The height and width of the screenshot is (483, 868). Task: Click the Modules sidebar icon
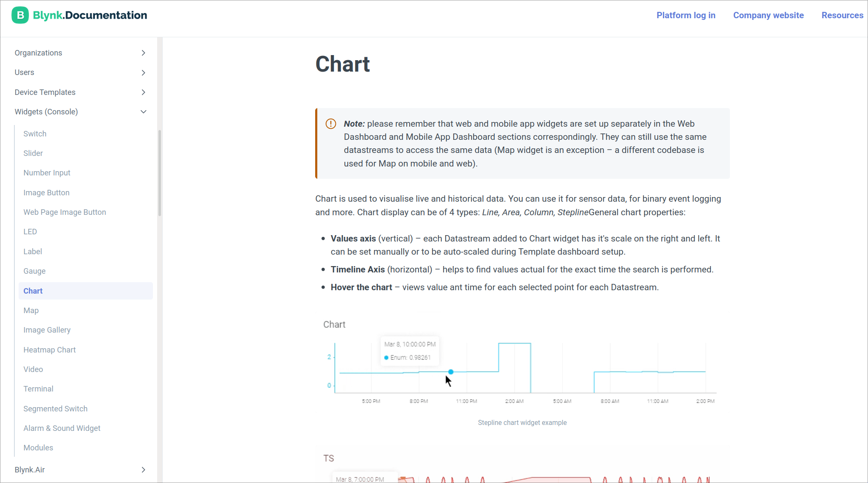[38, 447]
